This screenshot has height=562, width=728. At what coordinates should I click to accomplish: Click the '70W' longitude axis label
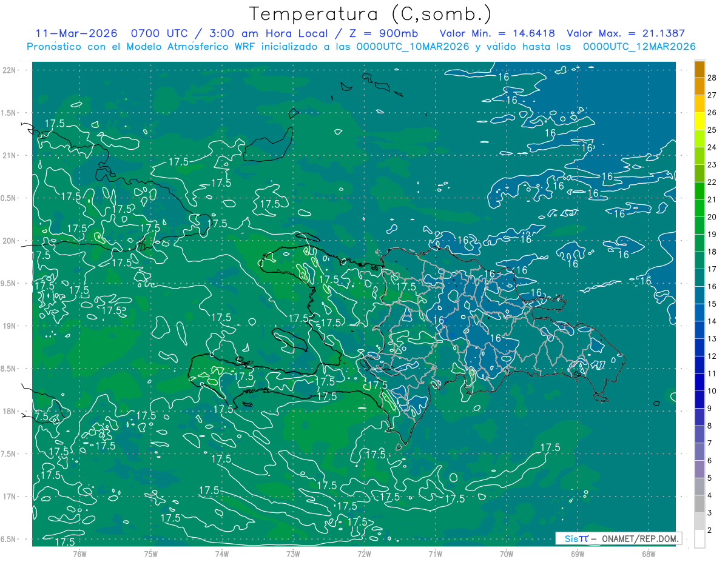[x=507, y=554]
